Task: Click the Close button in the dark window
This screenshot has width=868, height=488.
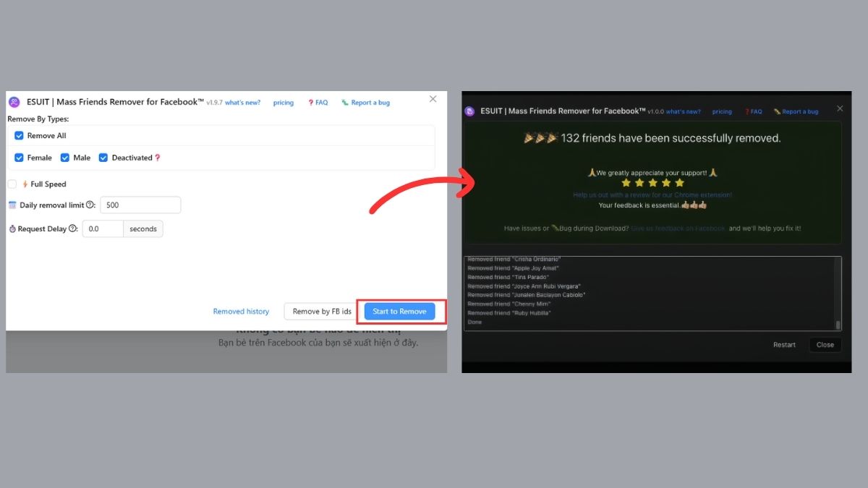Action: pyautogui.click(x=825, y=345)
